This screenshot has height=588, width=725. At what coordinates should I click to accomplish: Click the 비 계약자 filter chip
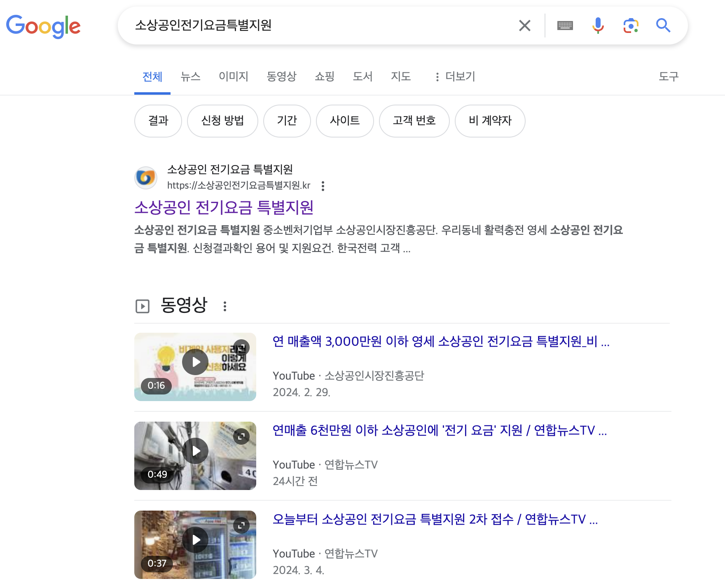click(x=490, y=121)
